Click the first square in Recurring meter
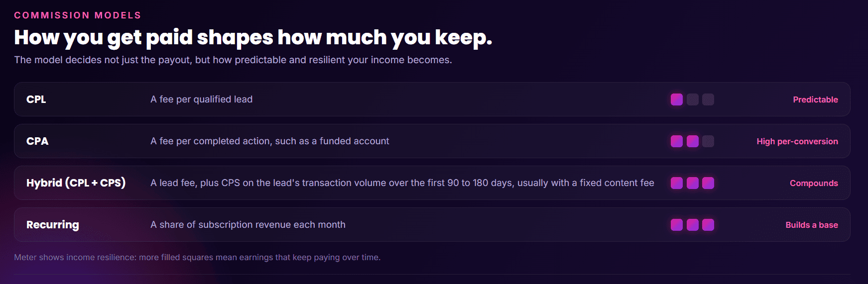 (676, 225)
